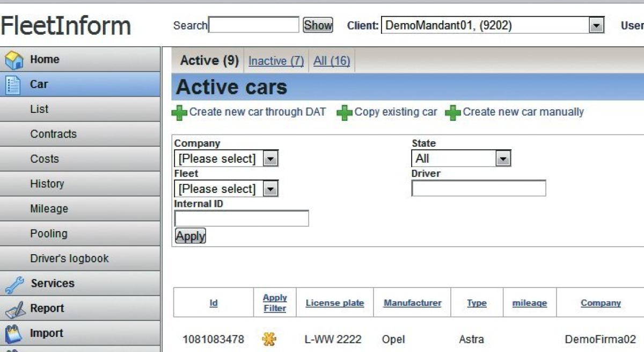This screenshot has width=644, height=352.
Task: Sort table by Id column
Action: 214,303
